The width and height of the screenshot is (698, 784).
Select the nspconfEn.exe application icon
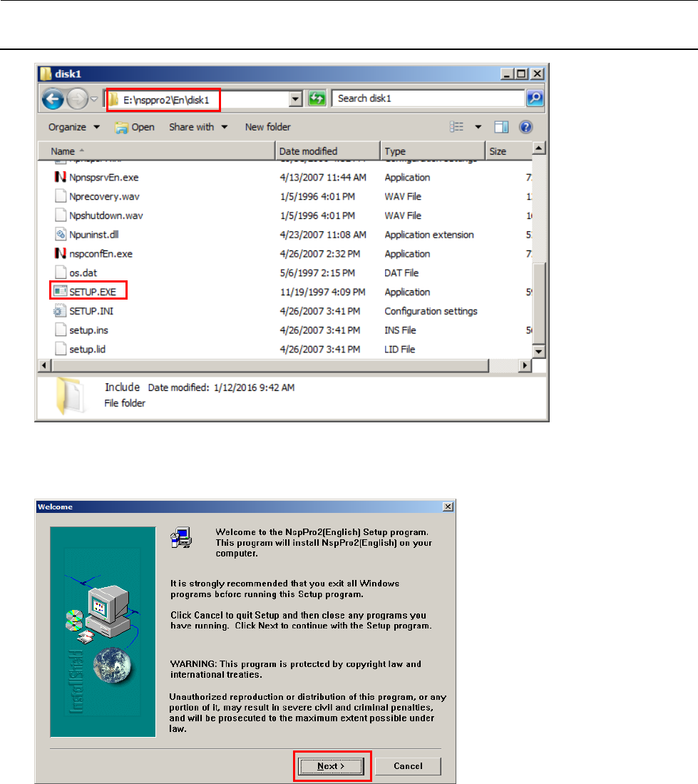click(60, 253)
